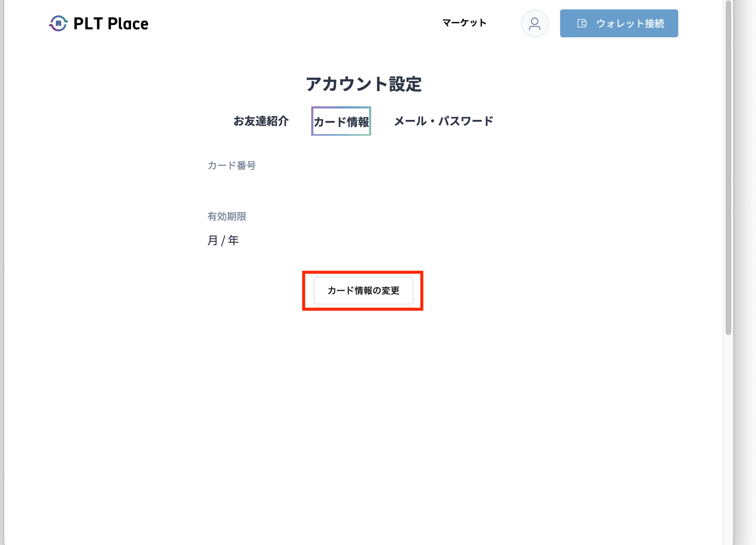Open the マーケット navigation link
The height and width of the screenshot is (545, 756).
[464, 23]
